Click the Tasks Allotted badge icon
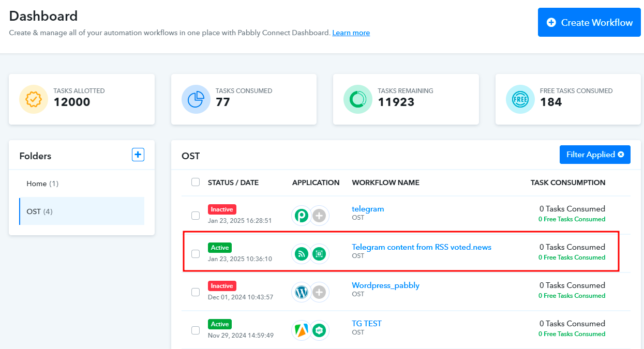The width and height of the screenshot is (644, 349). point(34,99)
